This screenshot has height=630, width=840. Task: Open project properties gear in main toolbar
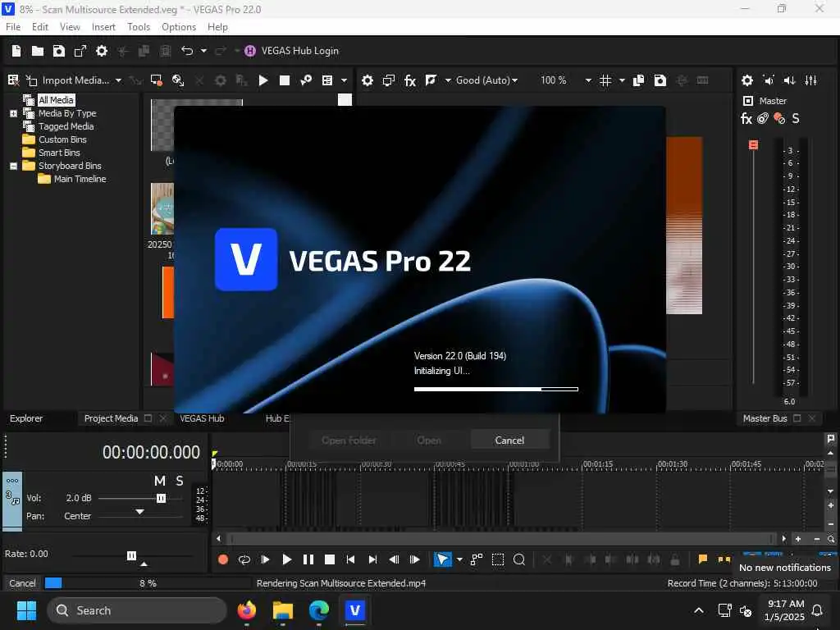(x=102, y=51)
